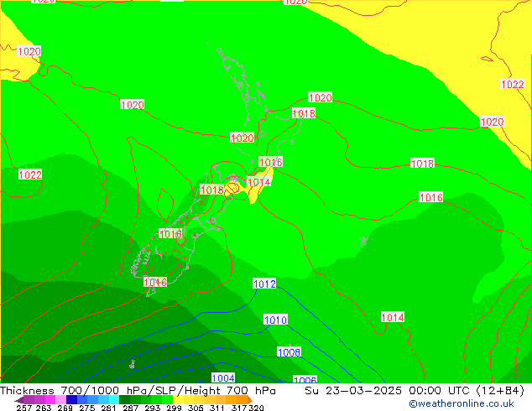Click the legend value 299

point(174,408)
